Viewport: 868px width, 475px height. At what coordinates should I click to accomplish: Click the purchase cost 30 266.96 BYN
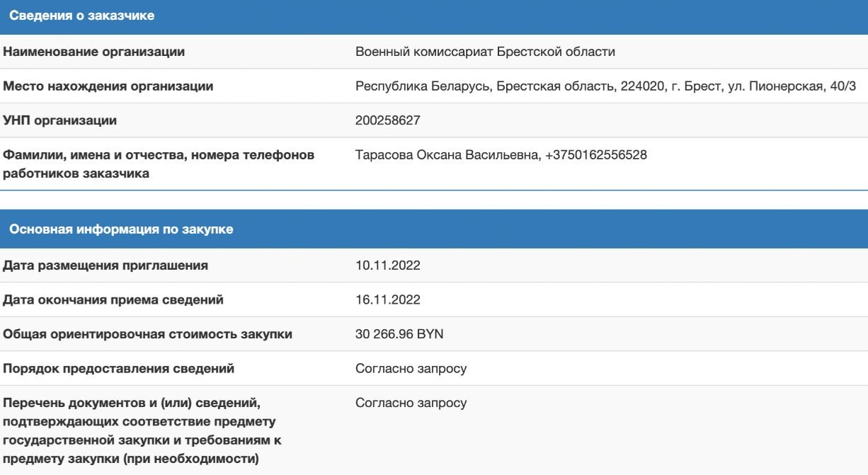tap(399, 334)
